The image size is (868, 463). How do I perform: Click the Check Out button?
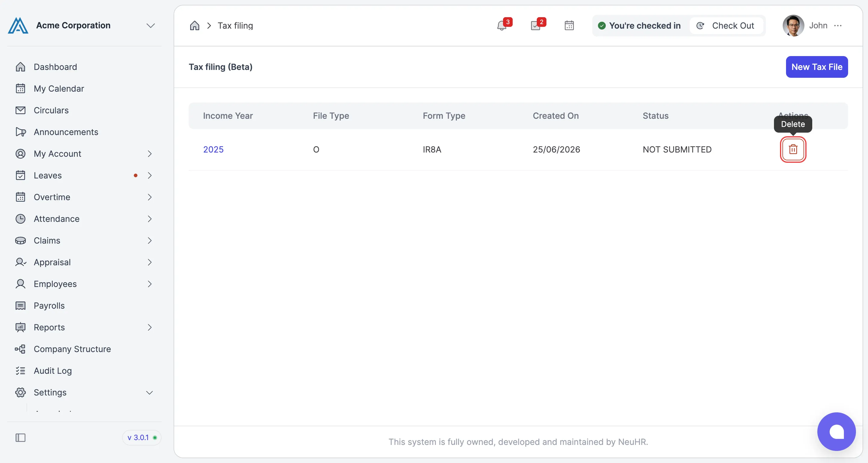pos(726,26)
